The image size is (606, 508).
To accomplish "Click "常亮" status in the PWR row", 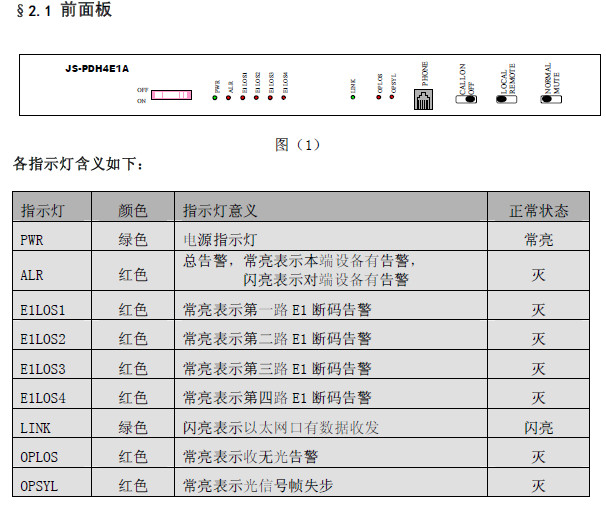I will pyautogui.click(x=539, y=240).
